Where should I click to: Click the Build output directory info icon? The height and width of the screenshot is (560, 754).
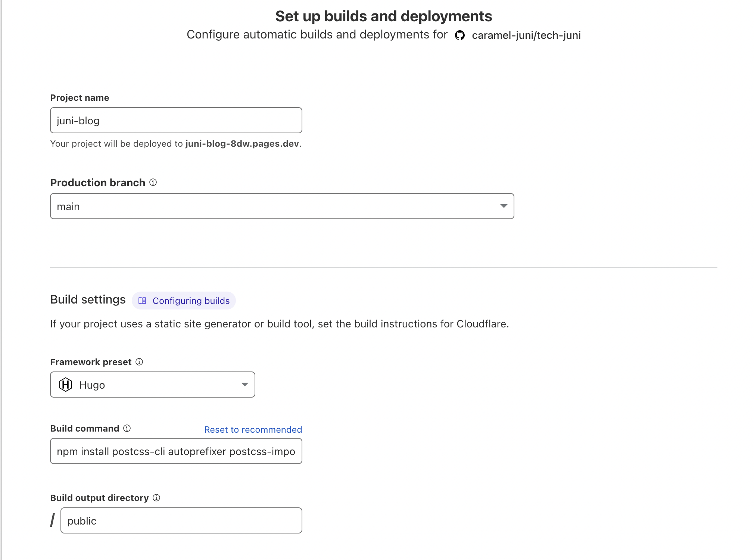[156, 498]
